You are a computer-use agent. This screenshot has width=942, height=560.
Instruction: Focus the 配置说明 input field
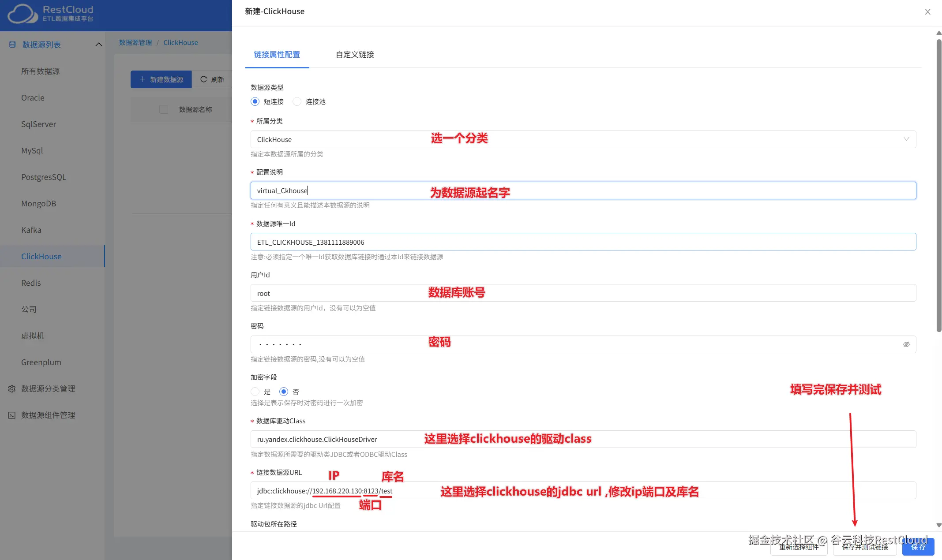pyautogui.click(x=583, y=190)
